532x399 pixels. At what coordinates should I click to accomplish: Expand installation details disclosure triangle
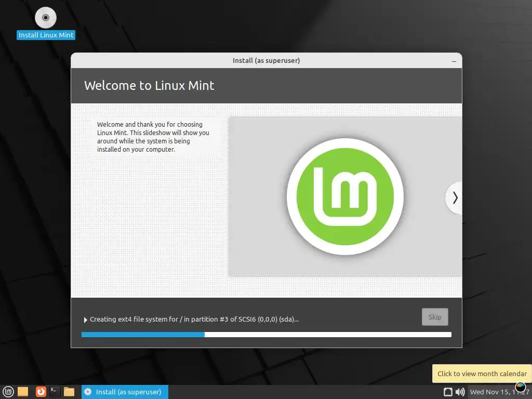(86, 320)
